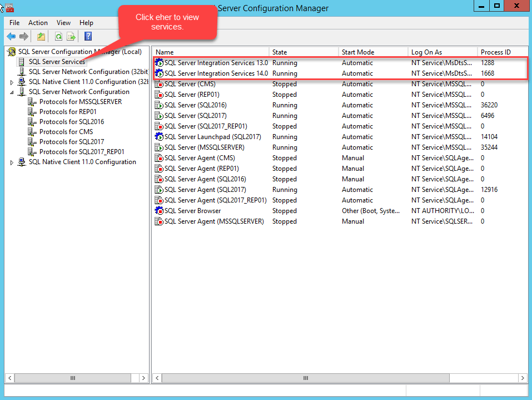This screenshot has width=532, height=400.
Task: Sort by the Start Mode column header
Action: (x=373, y=52)
